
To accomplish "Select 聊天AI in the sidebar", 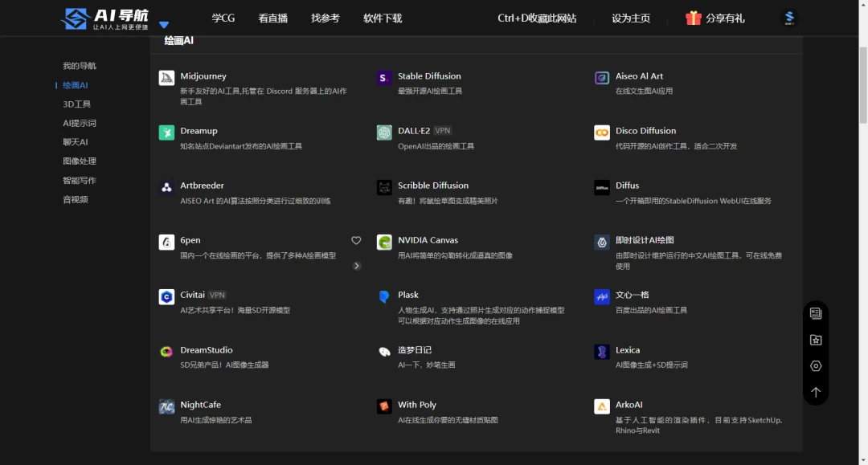I will [x=76, y=142].
